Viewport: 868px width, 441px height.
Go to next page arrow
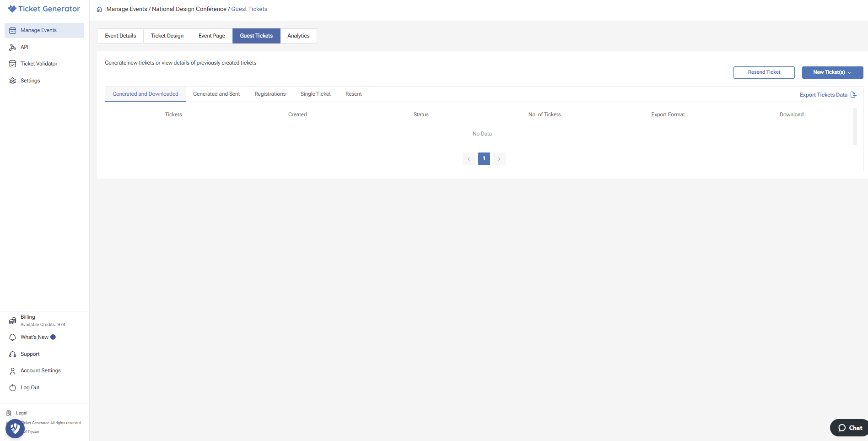coord(499,159)
